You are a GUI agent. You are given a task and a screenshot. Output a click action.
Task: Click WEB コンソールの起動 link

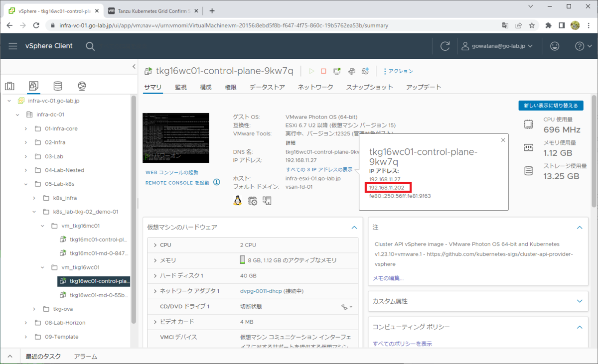(x=171, y=172)
